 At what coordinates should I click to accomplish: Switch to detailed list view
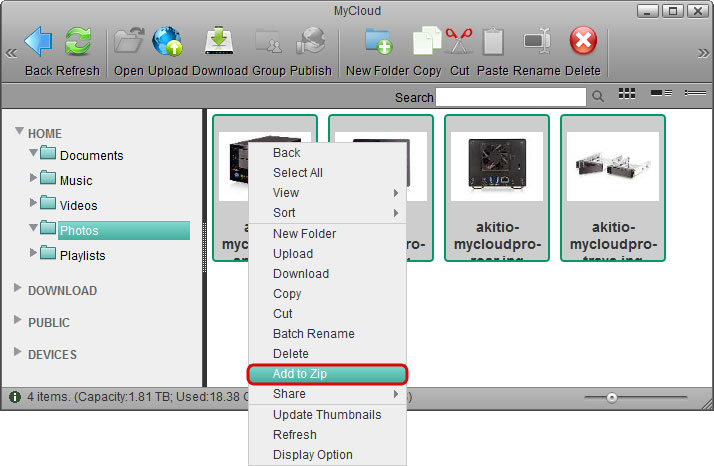(x=660, y=93)
